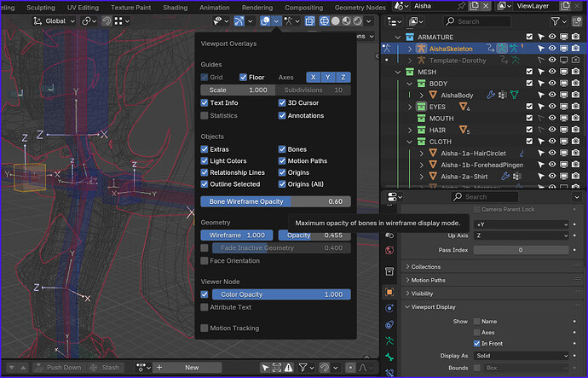Disable the In Front checkbox
The width and height of the screenshot is (588, 378).
pos(476,344)
